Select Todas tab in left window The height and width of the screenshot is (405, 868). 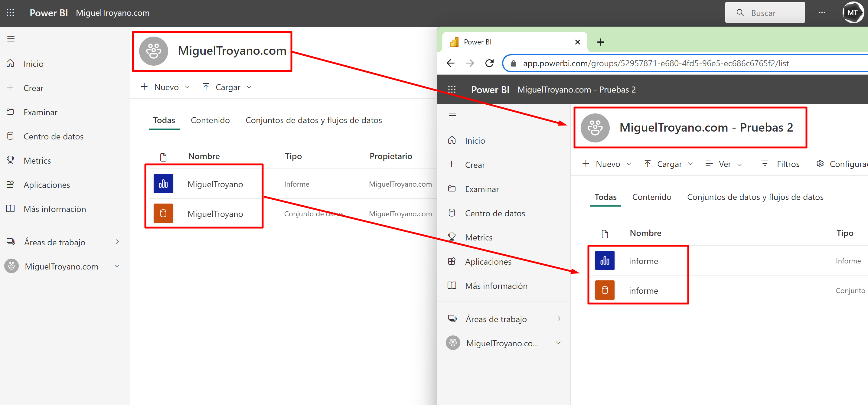pyautogui.click(x=164, y=120)
